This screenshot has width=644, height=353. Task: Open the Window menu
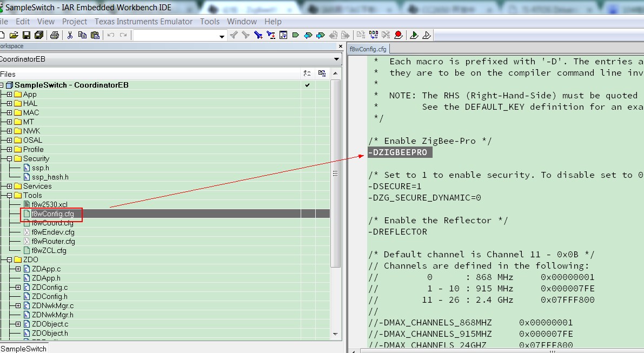242,21
